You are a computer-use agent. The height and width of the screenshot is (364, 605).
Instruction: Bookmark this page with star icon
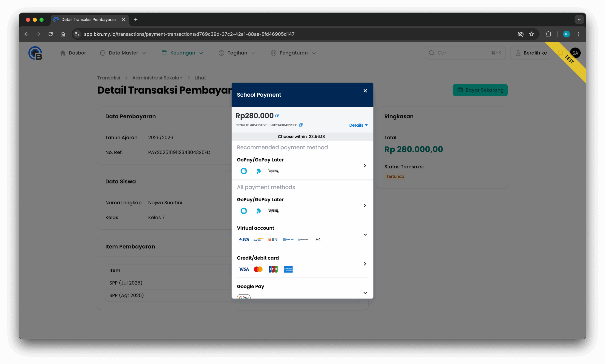click(532, 34)
